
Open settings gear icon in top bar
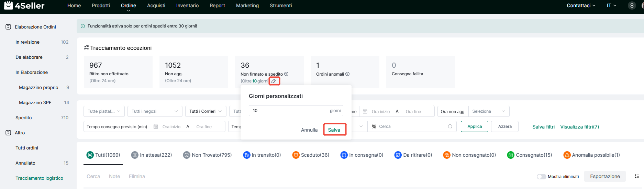tap(632, 5)
